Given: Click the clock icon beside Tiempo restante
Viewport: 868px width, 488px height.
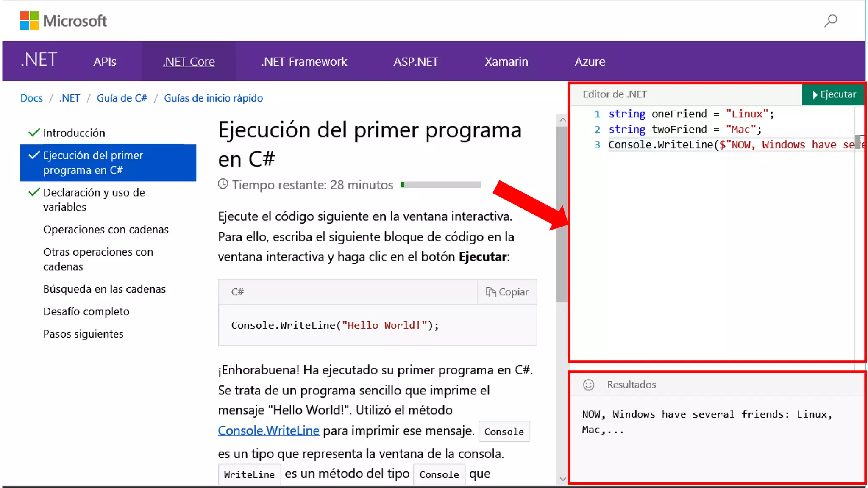Looking at the screenshot, I should pos(223,184).
